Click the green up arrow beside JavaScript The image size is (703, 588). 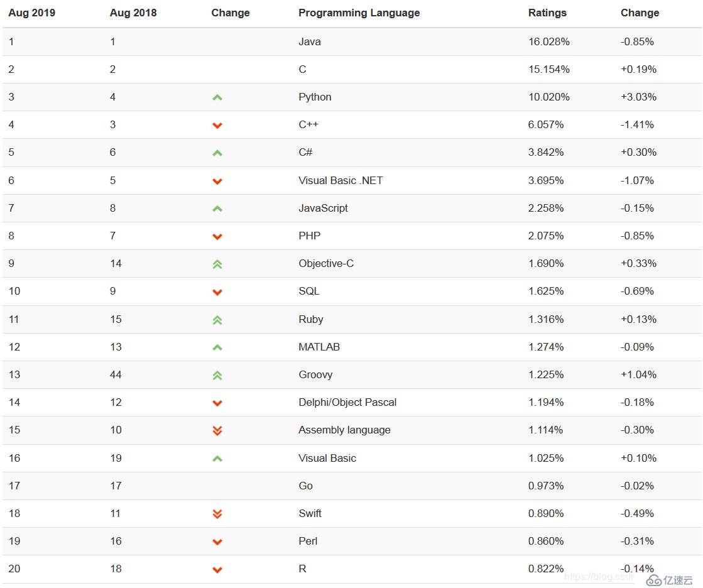point(217,209)
